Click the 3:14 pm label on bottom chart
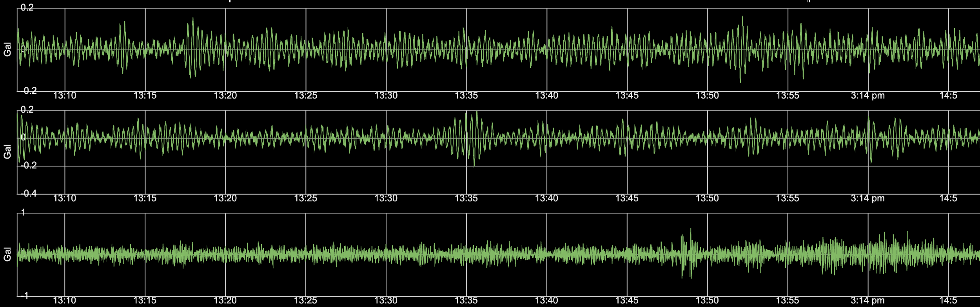 [x=867, y=301]
